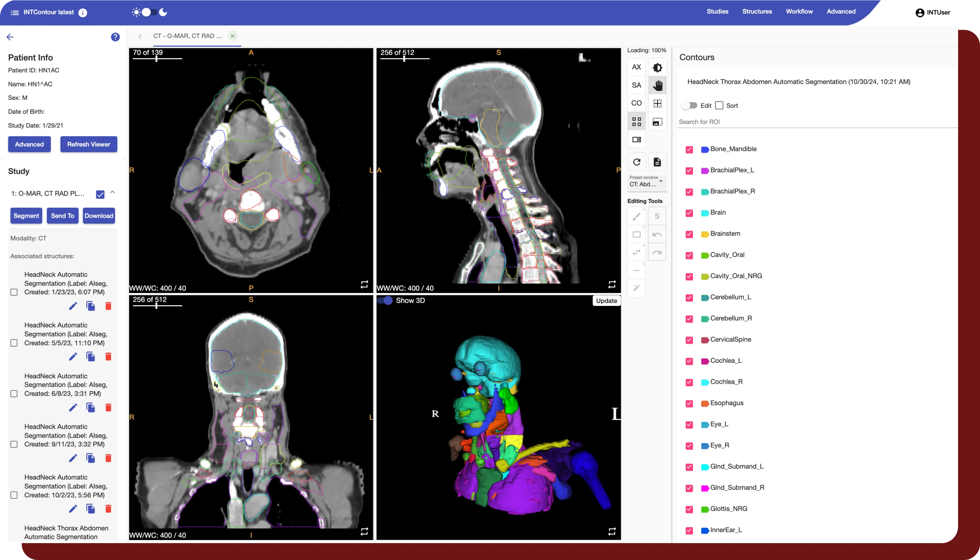Check the Sort checkbox
The height and width of the screenshot is (560, 980).
719,105
